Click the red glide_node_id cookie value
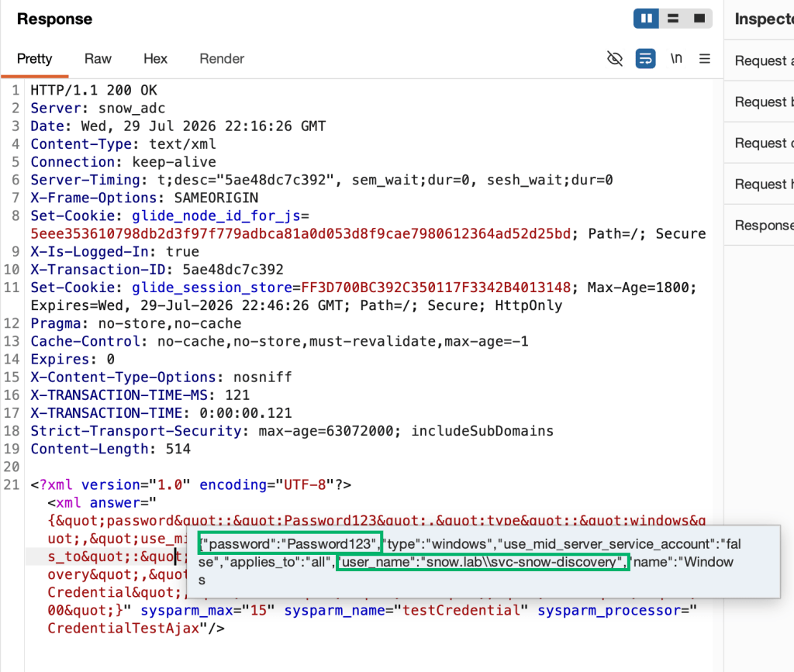Screen dimensions: 794x672 tap(301, 234)
